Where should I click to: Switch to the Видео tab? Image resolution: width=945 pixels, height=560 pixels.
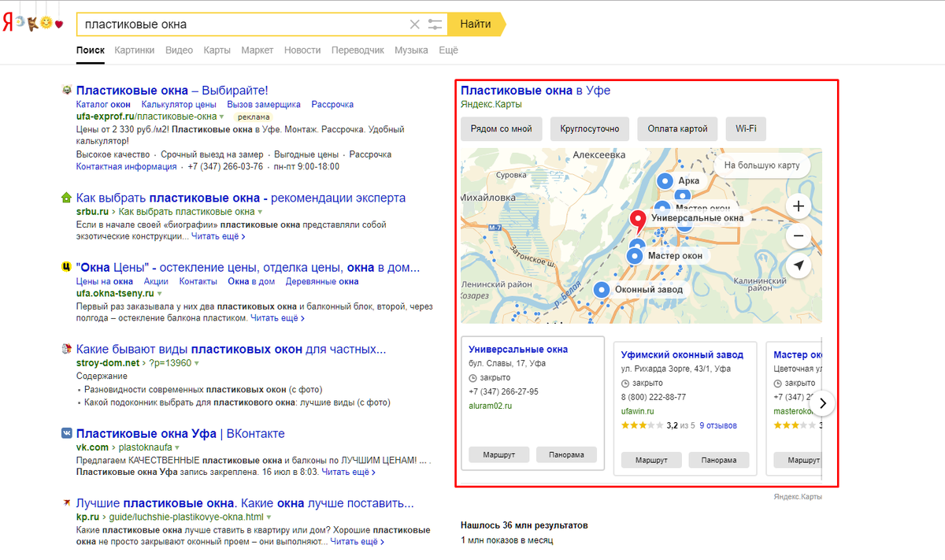pyautogui.click(x=180, y=50)
